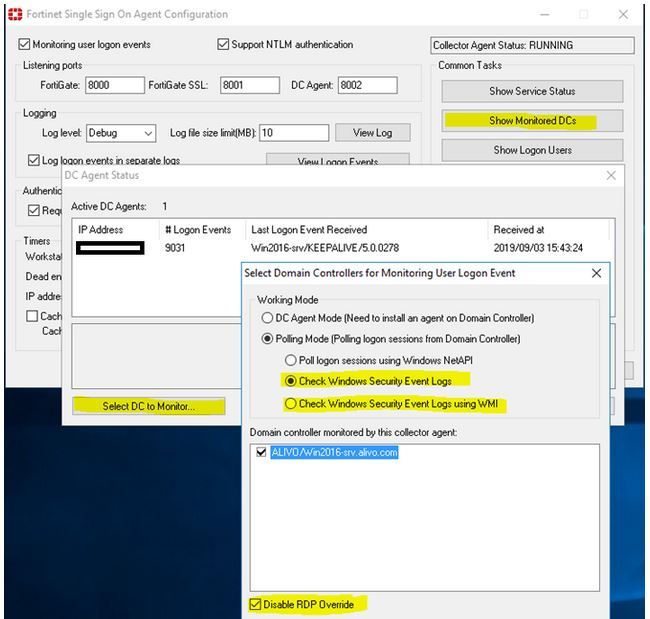This screenshot has height=619, width=650.
Task: Click the FortiGate SSL port 8001 field
Action: pyautogui.click(x=250, y=85)
